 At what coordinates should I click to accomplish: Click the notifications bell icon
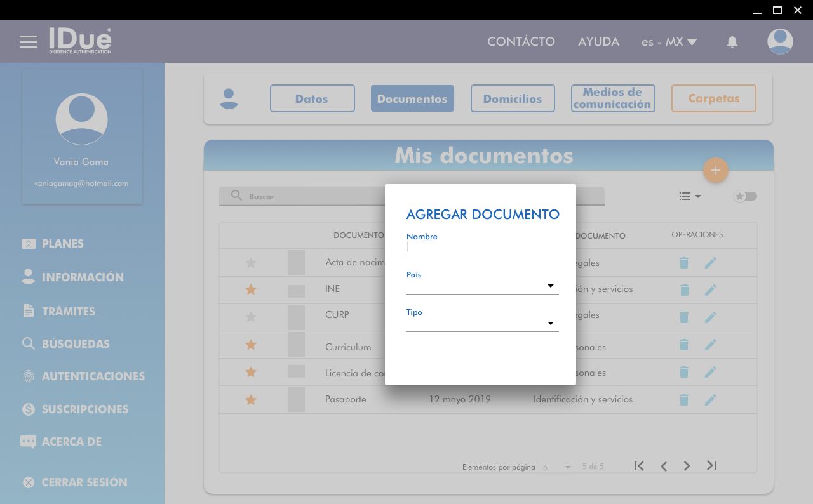click(732, 42)
